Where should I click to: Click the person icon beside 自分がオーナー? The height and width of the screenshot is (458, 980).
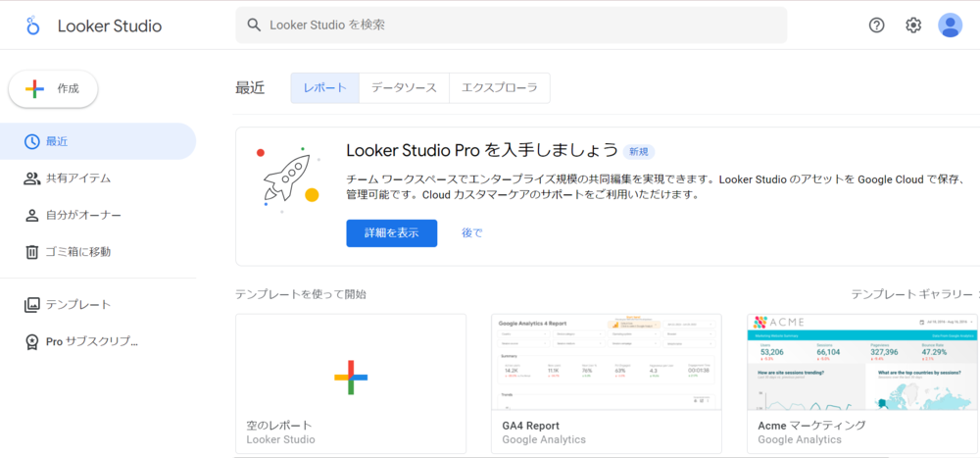[31, 215]
